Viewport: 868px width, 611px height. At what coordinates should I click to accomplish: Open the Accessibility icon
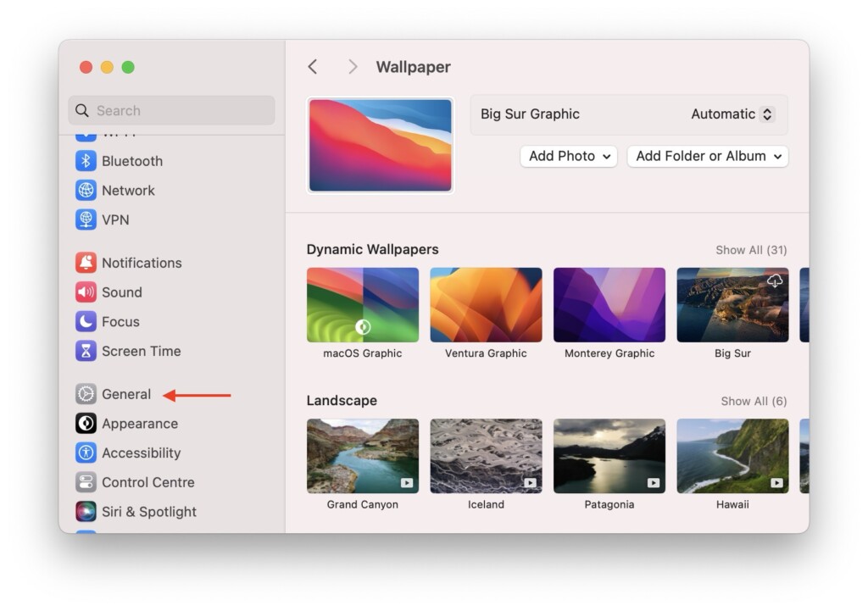point(86,453)
